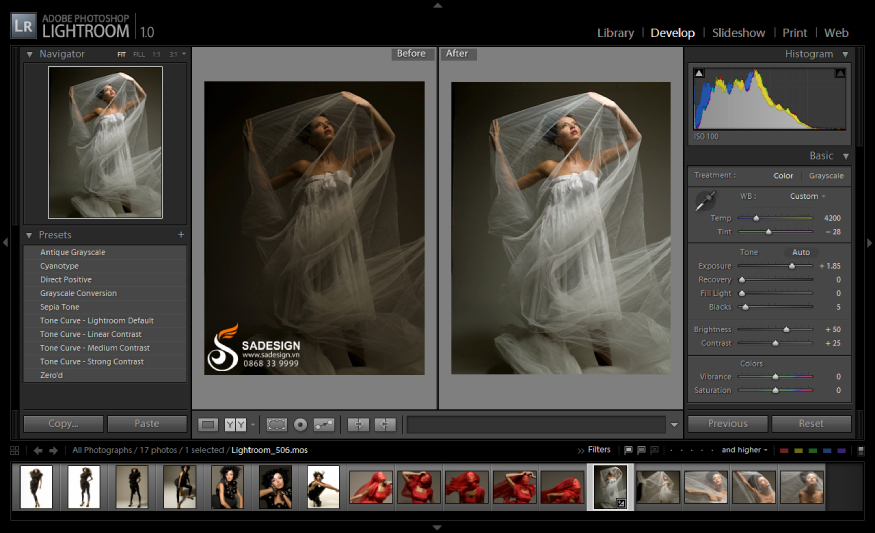Switch to the Library module

point(616,33)
